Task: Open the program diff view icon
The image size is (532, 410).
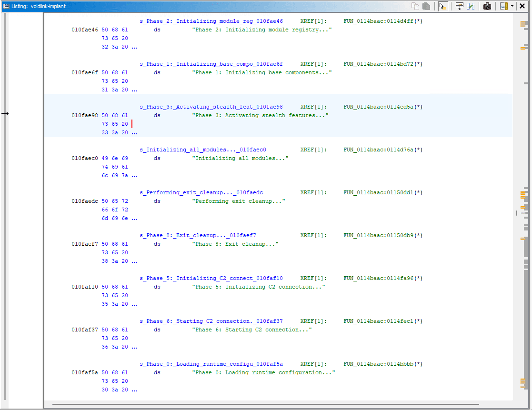Action: [471, 6]
